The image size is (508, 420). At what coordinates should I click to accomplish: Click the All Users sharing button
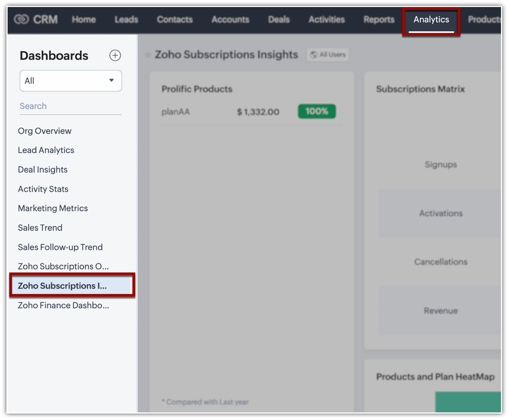328,55
